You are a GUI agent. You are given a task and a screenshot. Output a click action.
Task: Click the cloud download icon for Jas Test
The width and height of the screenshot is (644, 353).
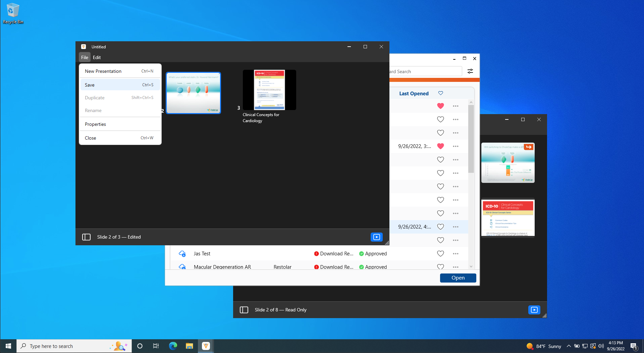pyautogui.click(x=182, y=254)
